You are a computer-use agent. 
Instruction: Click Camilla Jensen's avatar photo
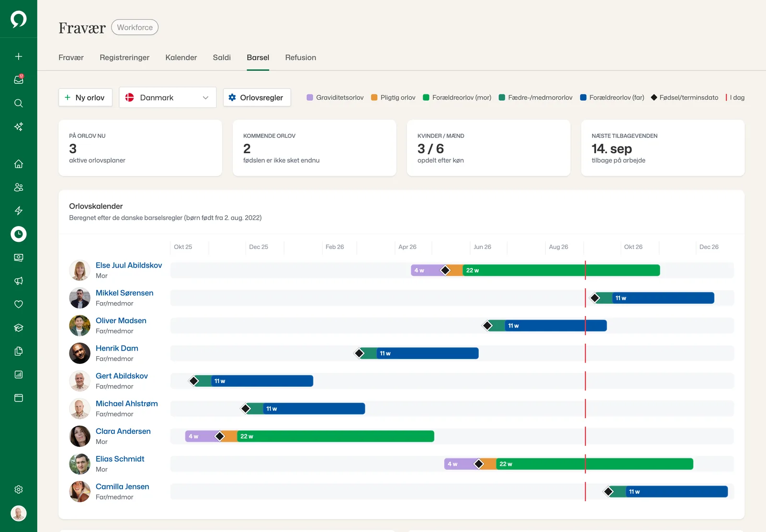point(80,492)
